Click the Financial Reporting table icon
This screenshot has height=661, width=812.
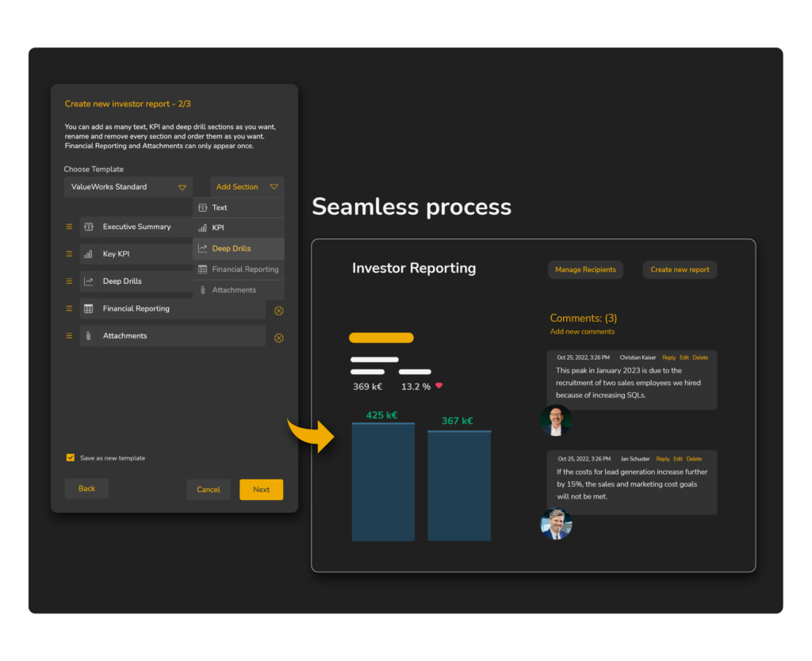pyautogui.click(x=90, y=308)
